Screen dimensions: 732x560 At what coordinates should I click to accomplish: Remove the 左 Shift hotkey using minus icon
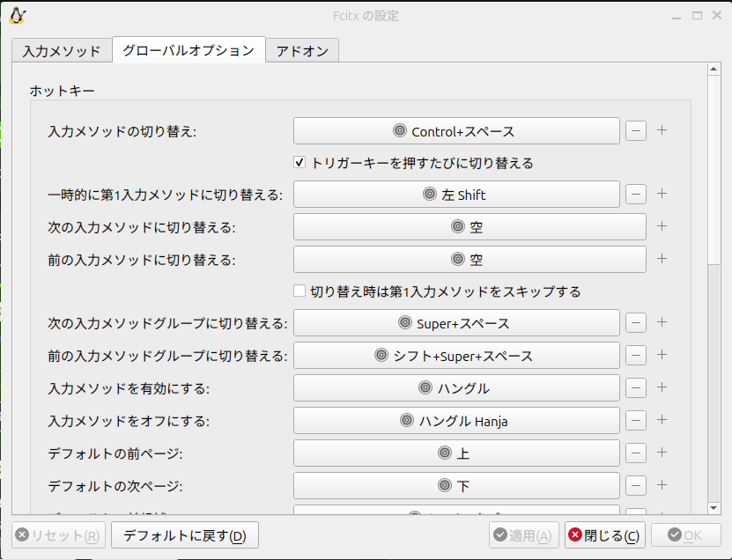(635, 194)
